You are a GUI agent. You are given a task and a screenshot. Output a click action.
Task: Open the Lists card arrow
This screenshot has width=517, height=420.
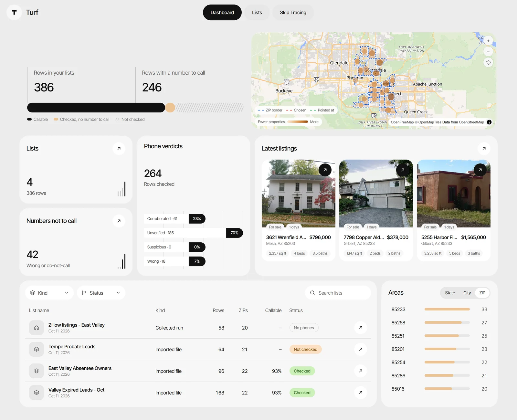click(x=119, y=149)
